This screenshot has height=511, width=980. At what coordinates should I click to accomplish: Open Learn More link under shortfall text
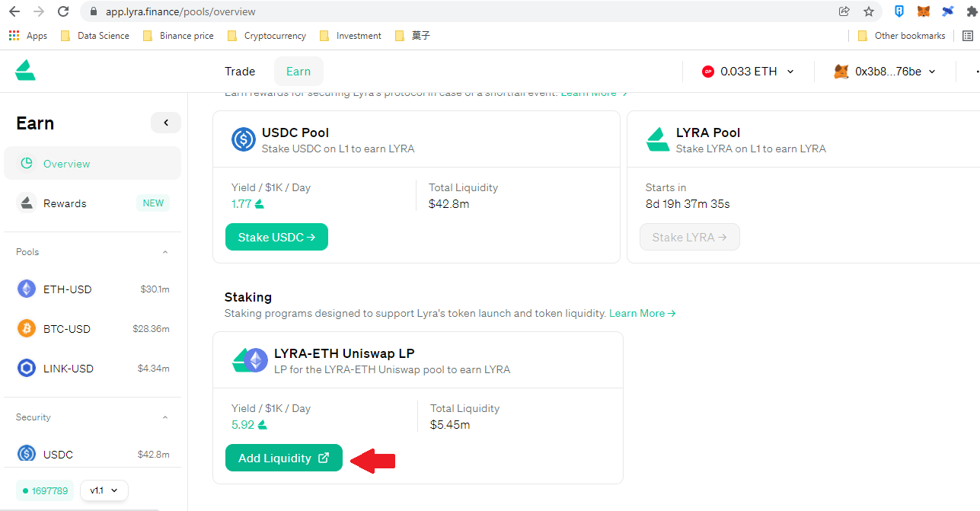tap(594, 93)
